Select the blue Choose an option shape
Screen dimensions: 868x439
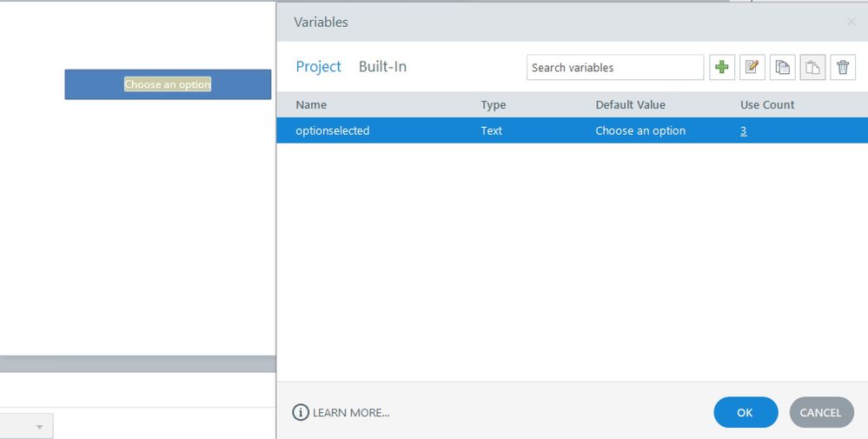[168, 84]
